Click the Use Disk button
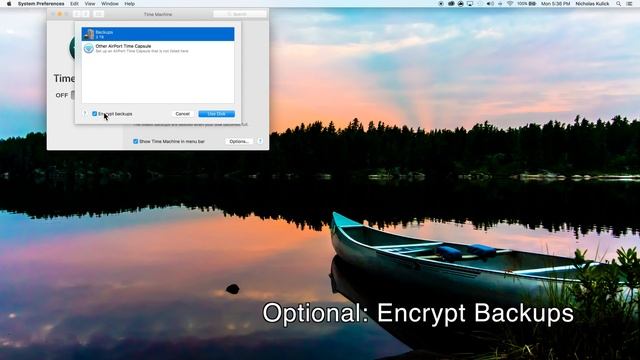The width and height of the screenshot is (640, 360). point(216,114)
